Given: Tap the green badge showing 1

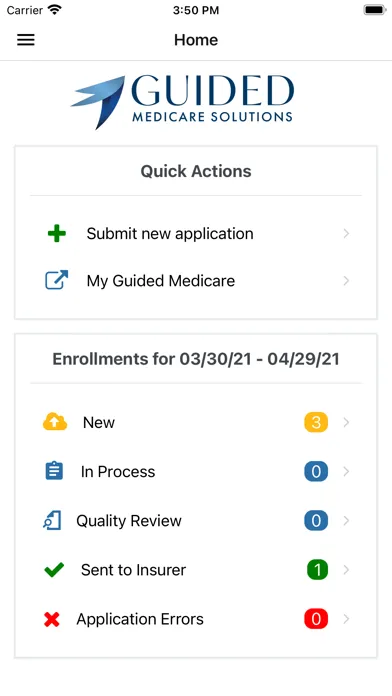Looking at the screenshot, I should (x=317, y=570).
